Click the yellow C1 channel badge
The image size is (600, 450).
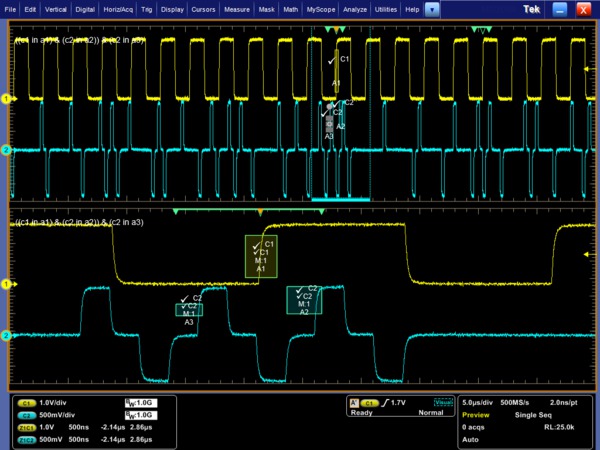click(27, 402)
